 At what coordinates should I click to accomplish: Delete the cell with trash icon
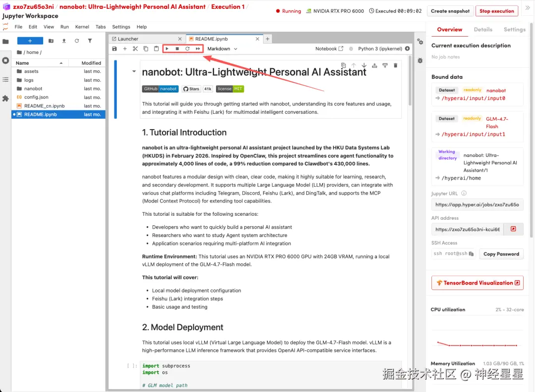pos(395,65)
